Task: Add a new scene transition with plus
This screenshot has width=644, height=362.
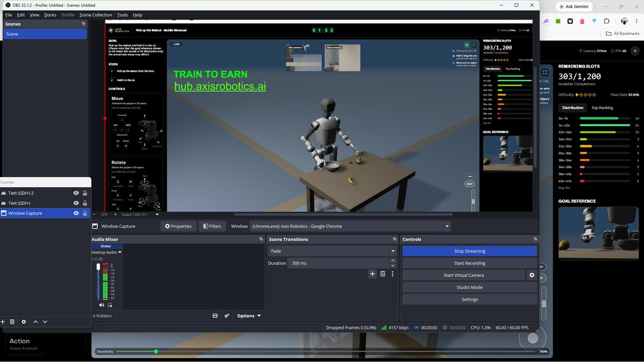Action: click(372, 274)
